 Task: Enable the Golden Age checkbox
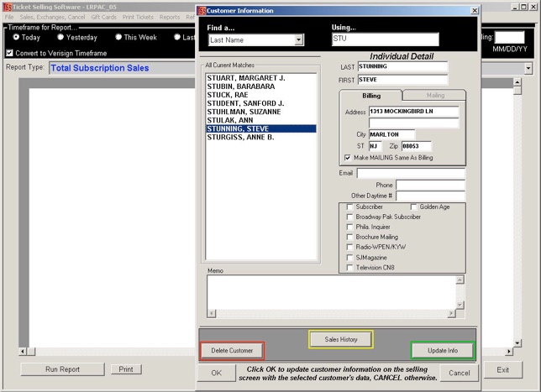coord(414,206)
